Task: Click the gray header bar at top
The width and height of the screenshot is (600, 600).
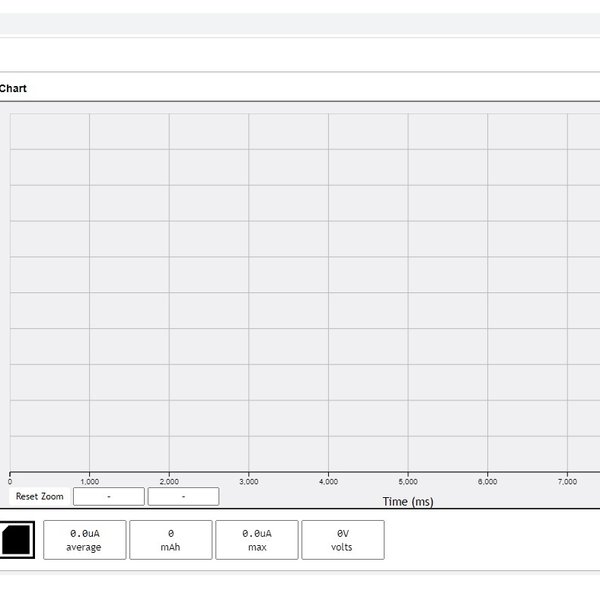Action: [x=300, y=23]
